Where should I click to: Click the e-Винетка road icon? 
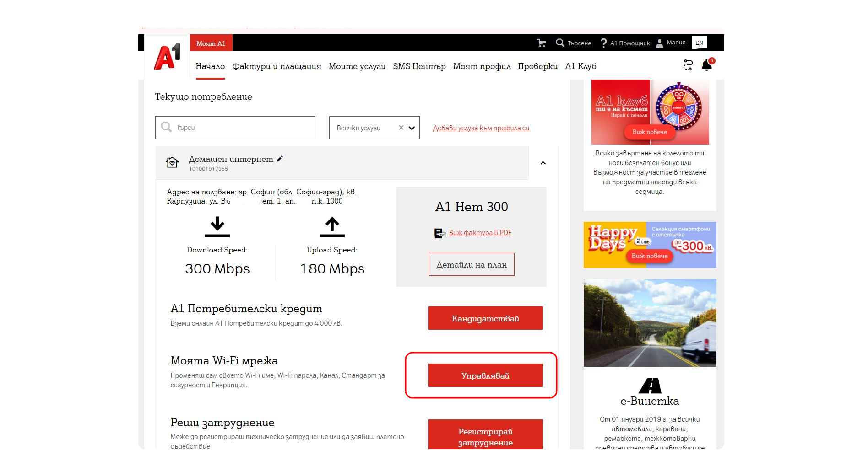click(650, 386)
